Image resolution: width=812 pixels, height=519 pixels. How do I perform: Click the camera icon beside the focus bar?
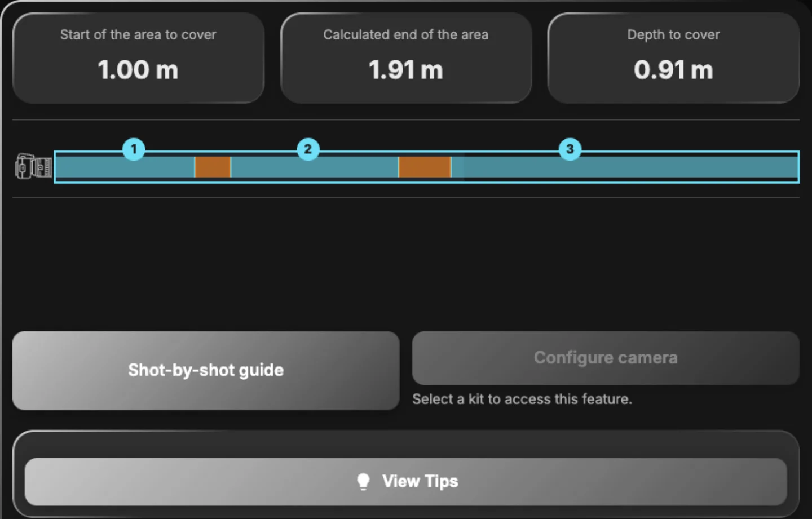point(33,167)
